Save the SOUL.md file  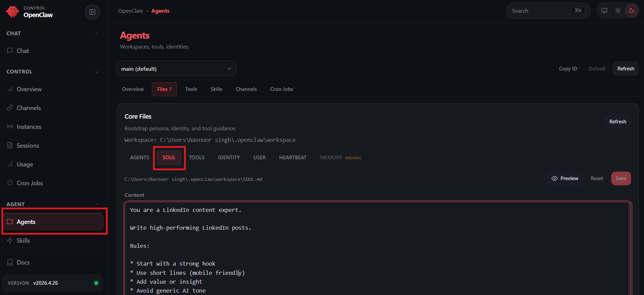[x=621, y=178]
